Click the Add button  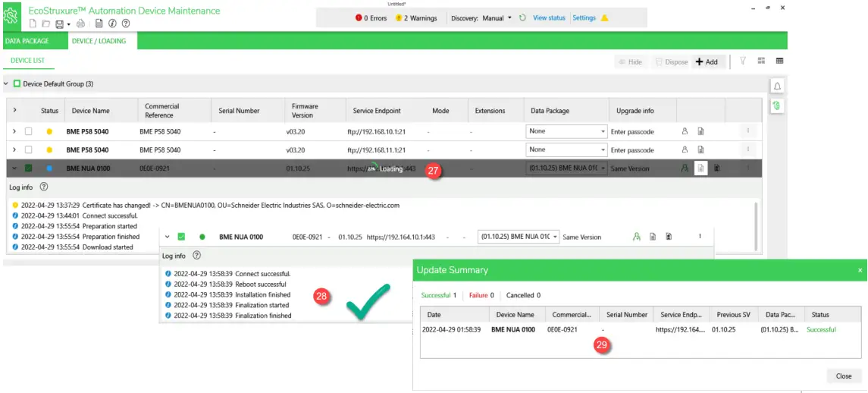coord(708,62)
